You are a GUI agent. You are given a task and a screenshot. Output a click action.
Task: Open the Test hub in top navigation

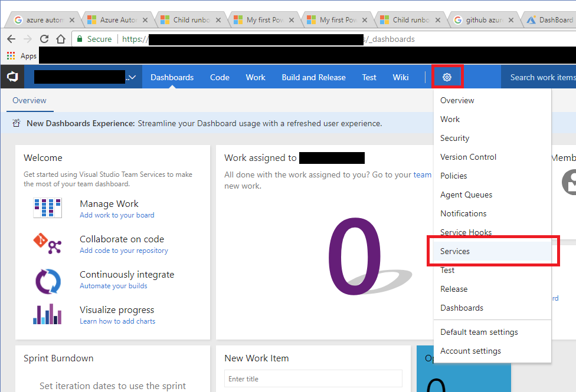(x=369, y=77)
